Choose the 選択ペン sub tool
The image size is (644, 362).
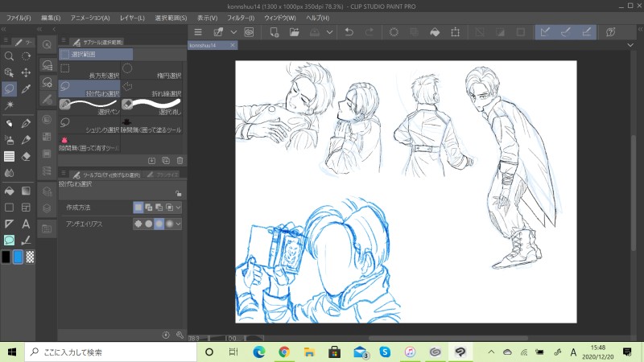point(89,107)
